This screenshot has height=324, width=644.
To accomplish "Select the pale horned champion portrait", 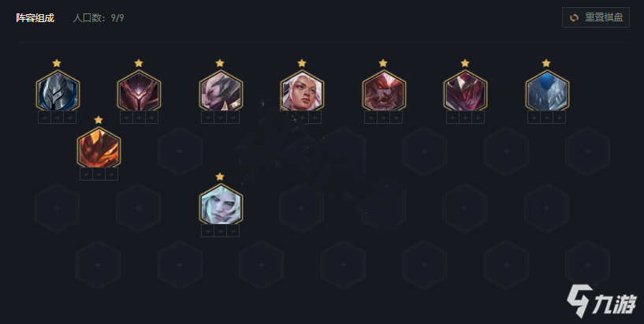I will (x=221, y=91).
